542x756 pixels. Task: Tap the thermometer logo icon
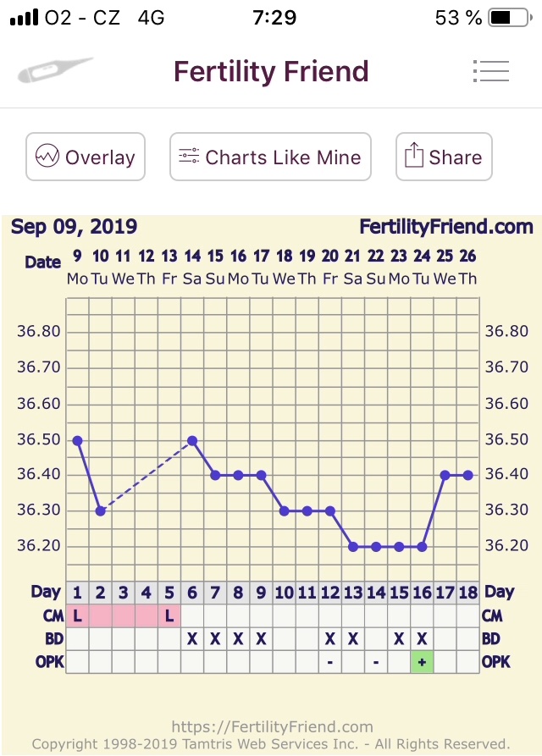(x=55, y=70)
